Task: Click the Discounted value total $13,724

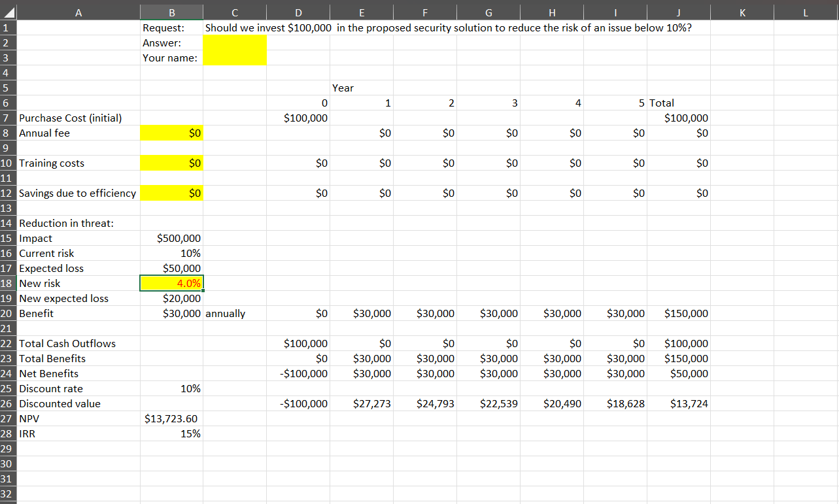Action: pos(679,404)
